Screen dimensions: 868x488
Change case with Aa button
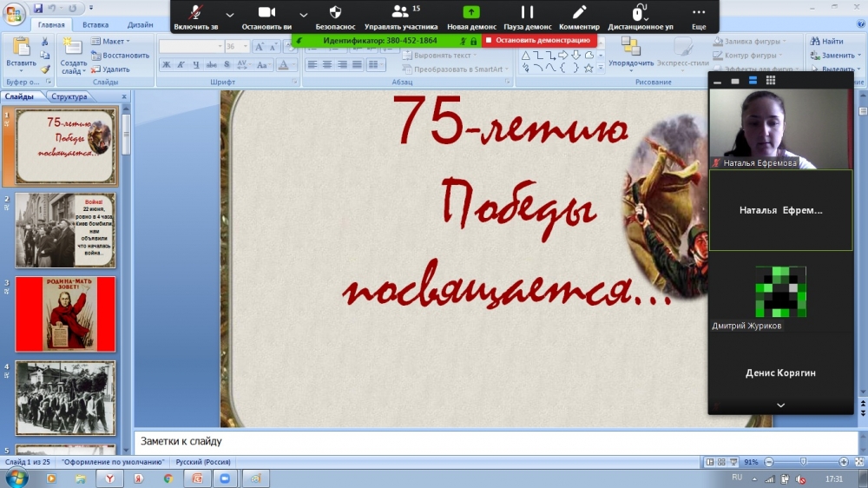pos(262,65)
